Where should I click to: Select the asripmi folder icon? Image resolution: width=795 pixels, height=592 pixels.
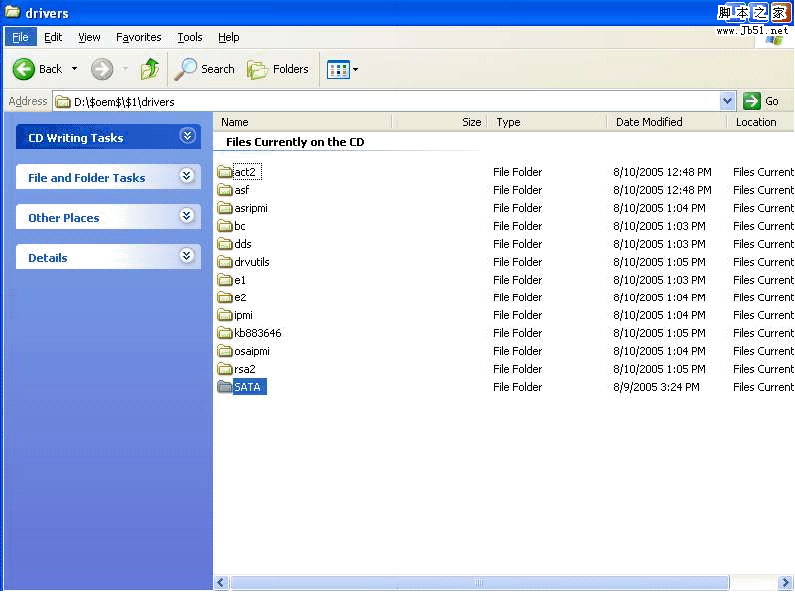(x=225, y=208)
